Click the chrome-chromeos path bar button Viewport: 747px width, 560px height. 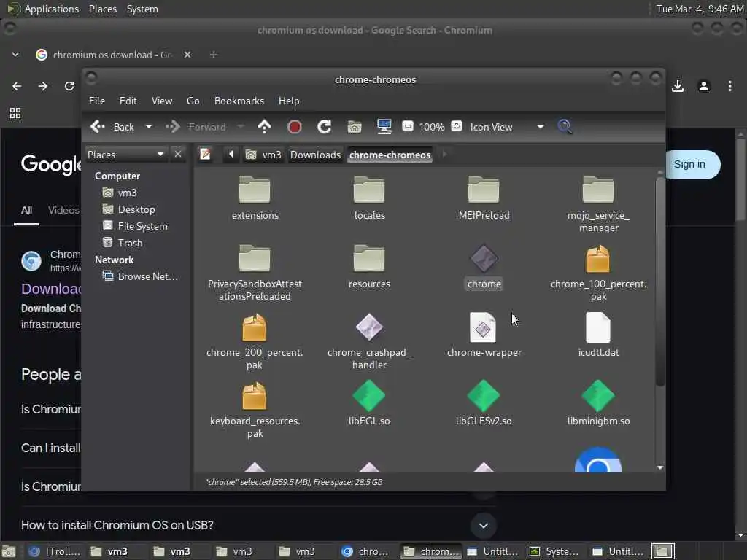click(x=390, y=155)
